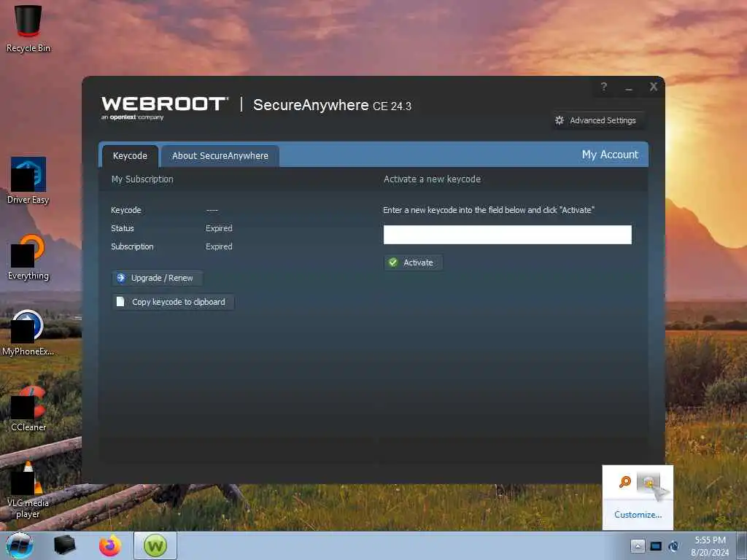The height and width of the screenshot is (560, 747).
Task: Switch to the Keycode tab
Action: click(130, 156)
